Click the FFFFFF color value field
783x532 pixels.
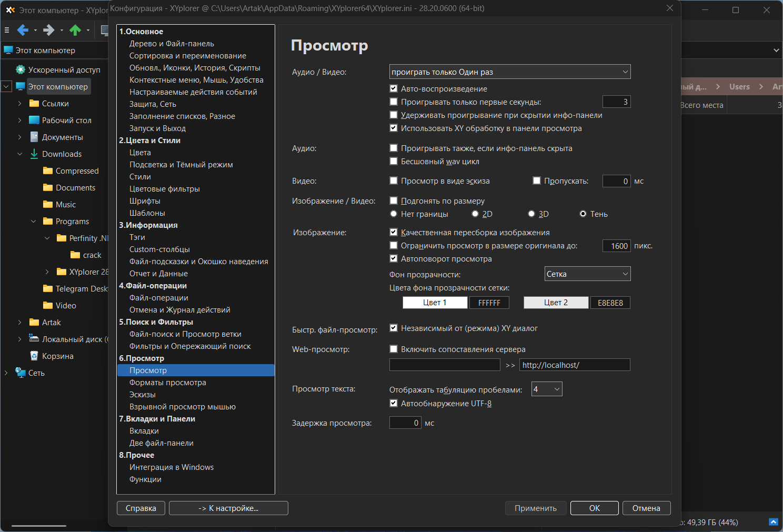coord(489,303)
